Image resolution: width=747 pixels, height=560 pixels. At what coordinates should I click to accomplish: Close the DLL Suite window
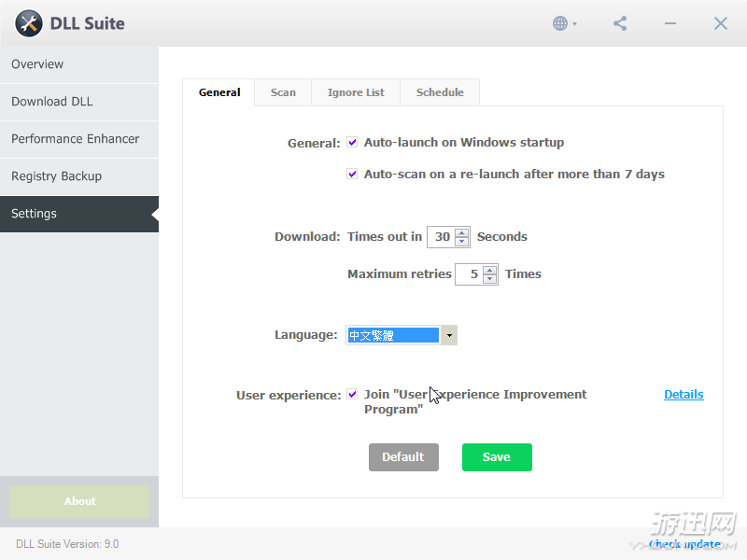[x=720, y=23]
